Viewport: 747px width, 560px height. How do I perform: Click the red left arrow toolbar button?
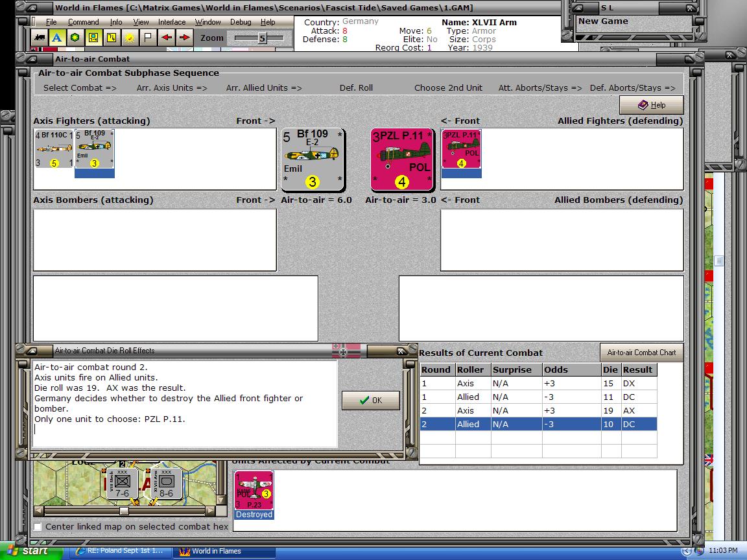point(166,37)
